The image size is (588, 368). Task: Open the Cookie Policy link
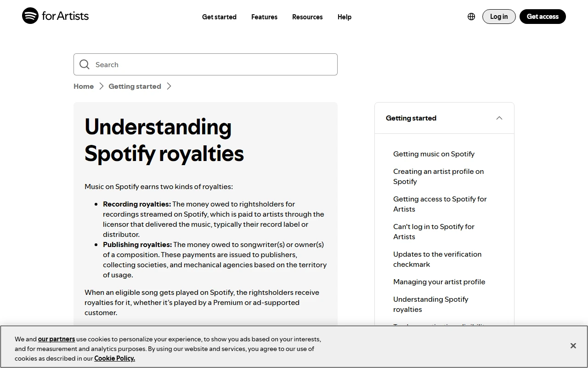114,358
